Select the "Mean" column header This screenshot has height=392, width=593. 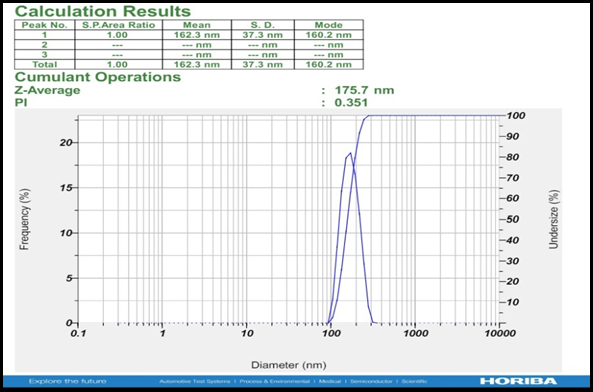tap(197, 25)
